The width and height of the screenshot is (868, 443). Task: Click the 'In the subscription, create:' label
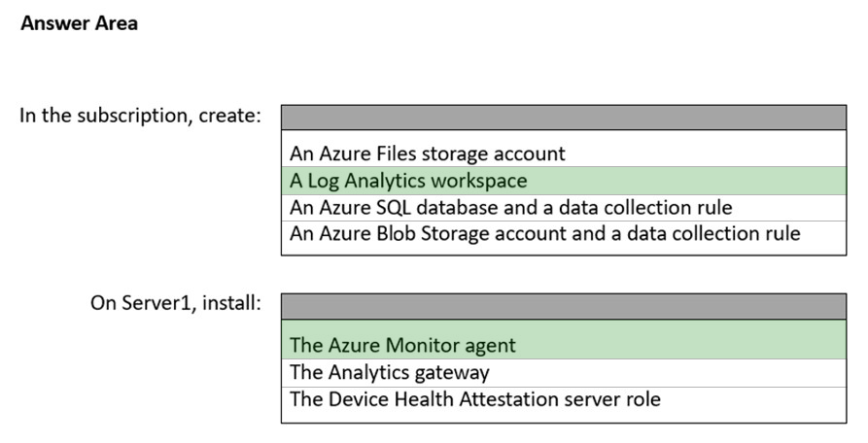pyautogui.click(x=140, y=117)
